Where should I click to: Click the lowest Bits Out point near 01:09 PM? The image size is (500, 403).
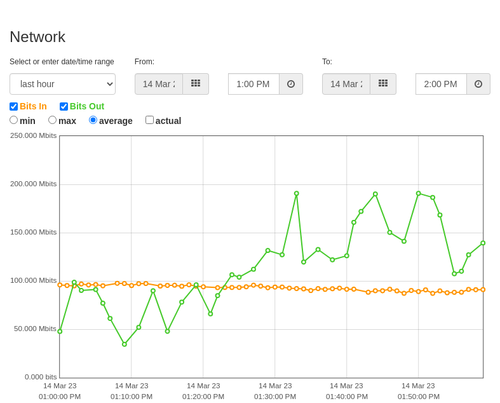(124, 344)
